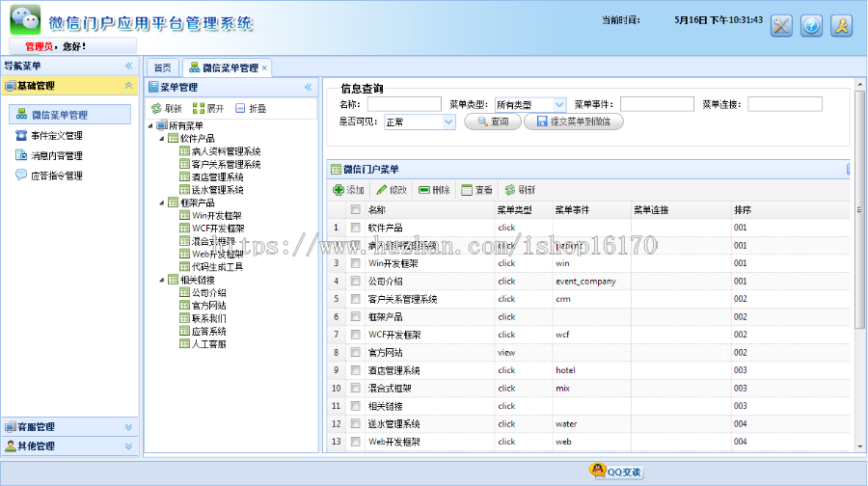The height and width of the screenshot is (486, 868).
Task: Check the Win开发框架 row checkbox
Action: pos(355,263)
